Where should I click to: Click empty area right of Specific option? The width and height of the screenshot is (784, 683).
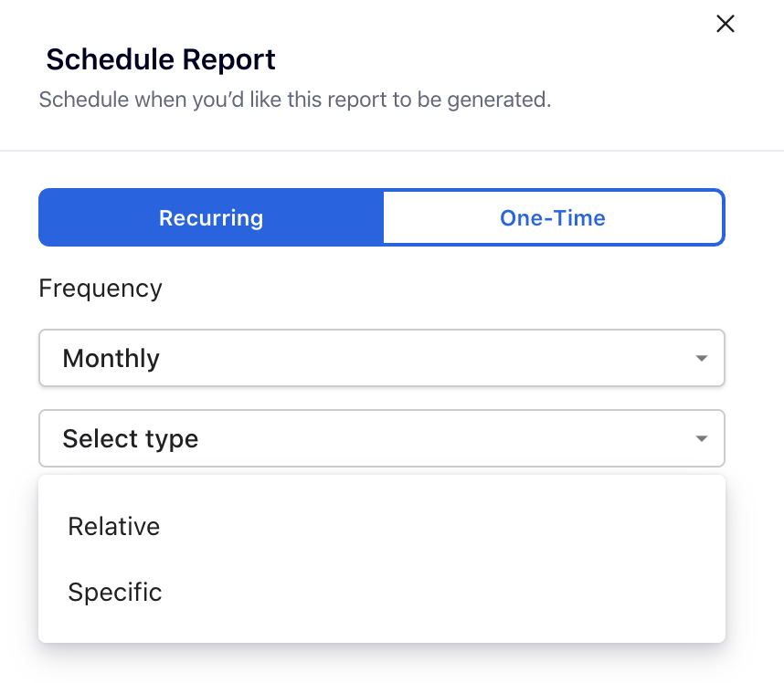coord(457,593)
